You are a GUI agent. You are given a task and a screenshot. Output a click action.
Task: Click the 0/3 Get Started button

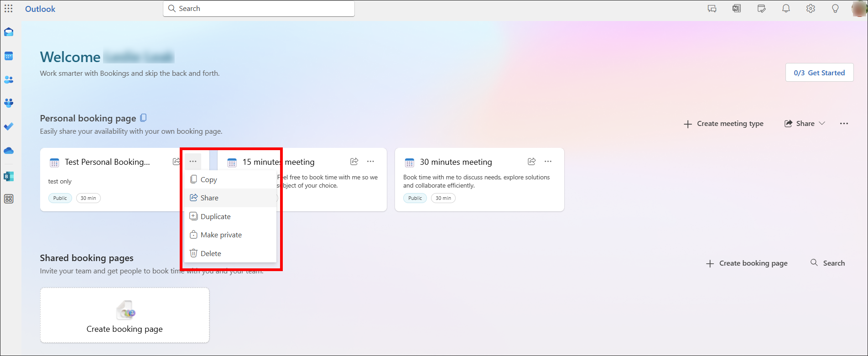(819, 73)
